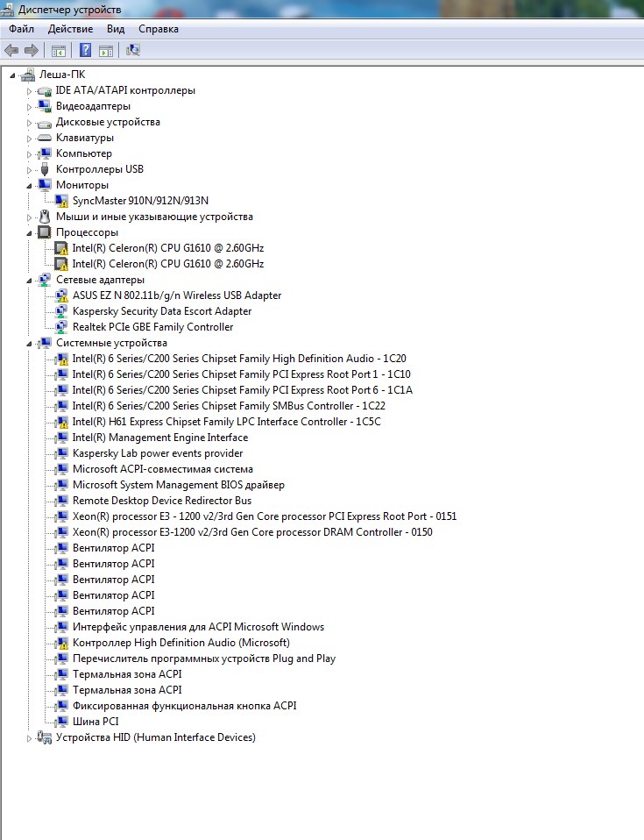This screenshot has width=644, height=840.
Task: Expand the Устройства HID node
Action: pyautogui.click(x=30, y=739)
